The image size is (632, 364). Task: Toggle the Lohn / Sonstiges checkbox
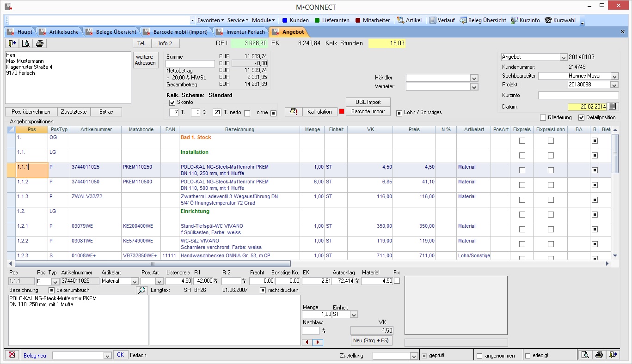click(399, 113)
